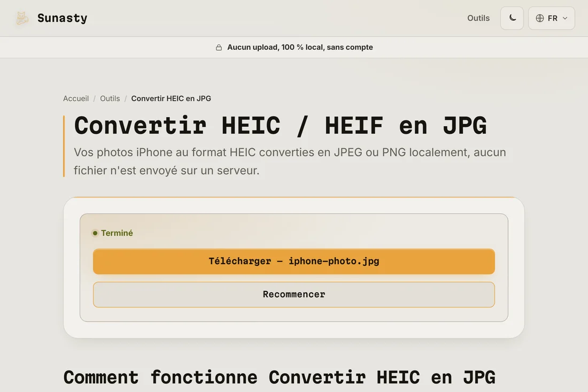Click the Terminé status label
Image resolution: width=588 pixels, height=392 pixels.
coord(117,233)
